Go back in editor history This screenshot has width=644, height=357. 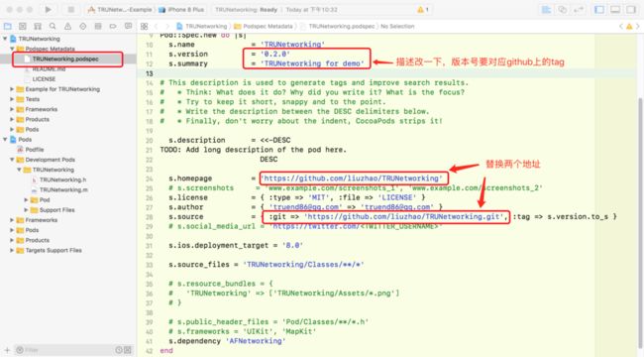157,27
